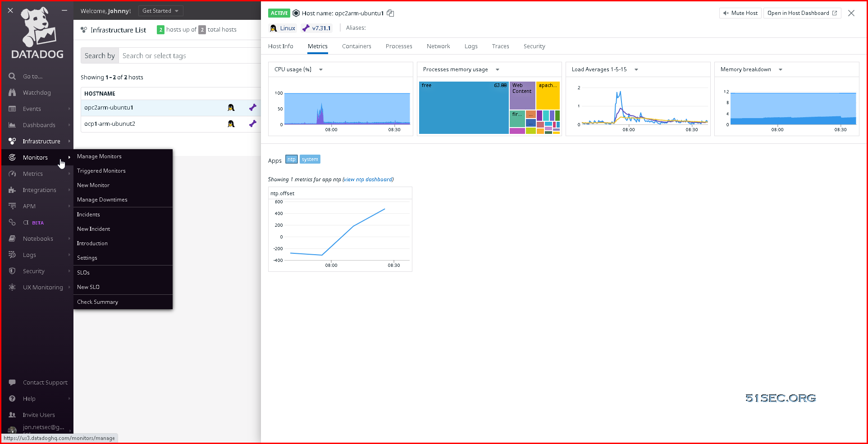
Task: Open Processes memory usage dropdown
Action: click(x=498, y=70)
